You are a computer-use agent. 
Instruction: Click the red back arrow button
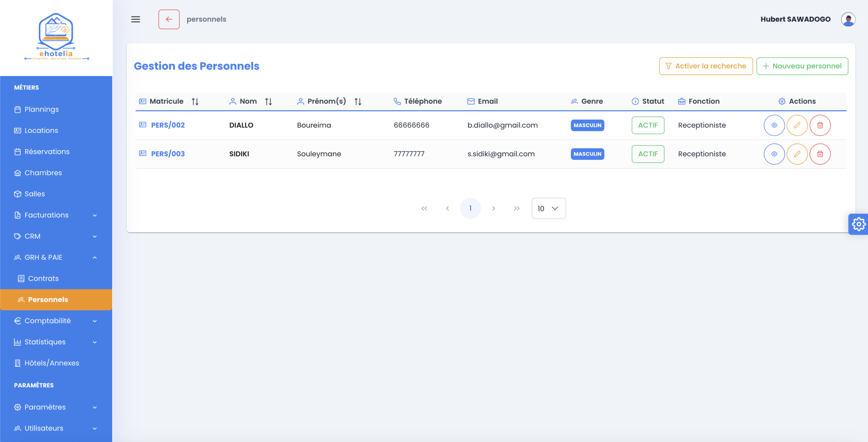(x=169, y=19)
